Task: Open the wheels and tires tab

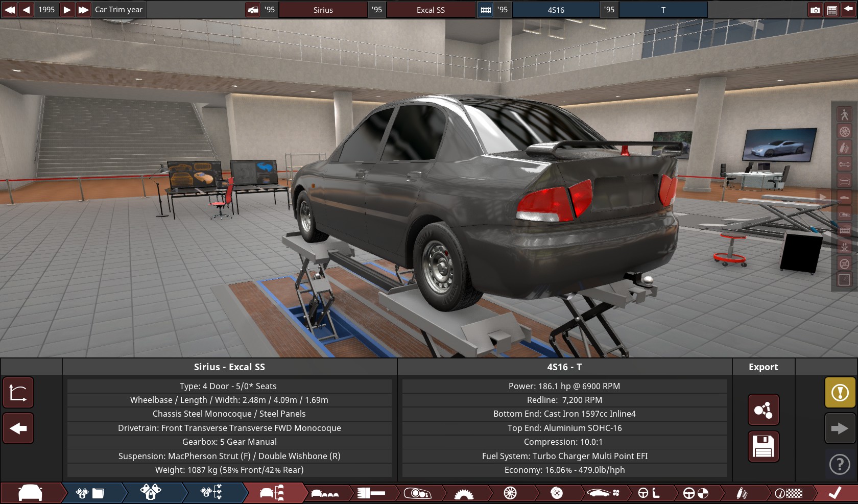Action: 510,493
